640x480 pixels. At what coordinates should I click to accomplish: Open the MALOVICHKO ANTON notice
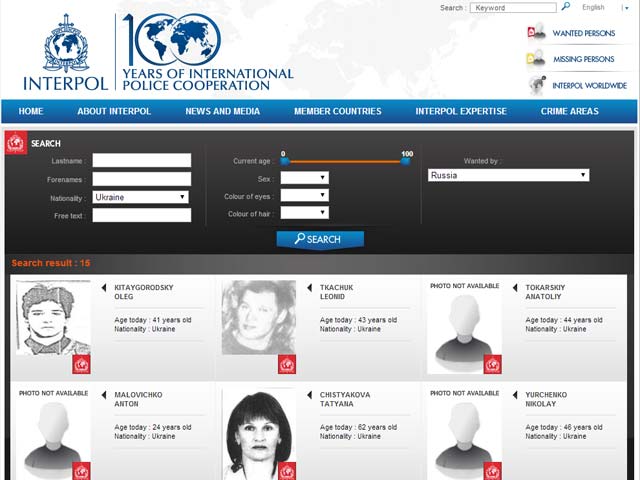(138, 399)
